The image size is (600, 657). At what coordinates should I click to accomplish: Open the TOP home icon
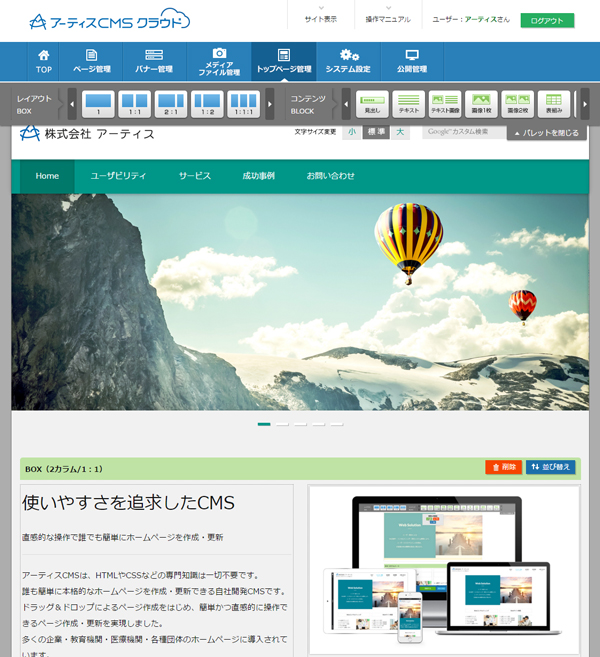coord(44,61)
